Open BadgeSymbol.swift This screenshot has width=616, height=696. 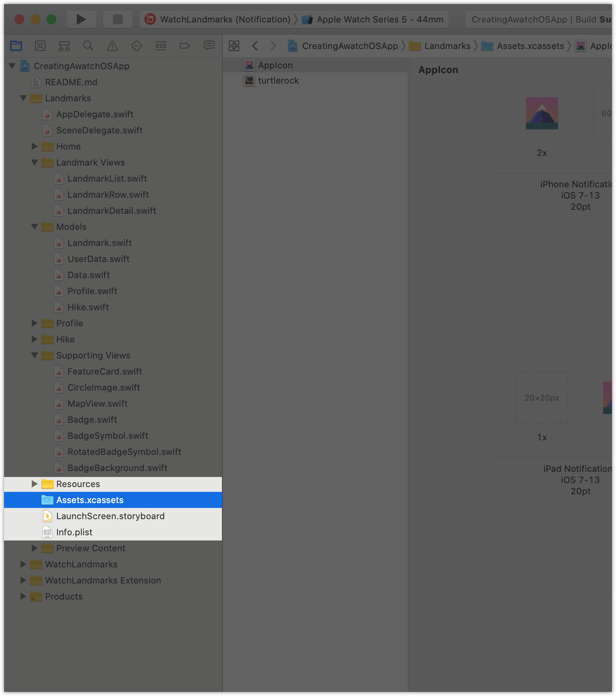coord(113,436)
